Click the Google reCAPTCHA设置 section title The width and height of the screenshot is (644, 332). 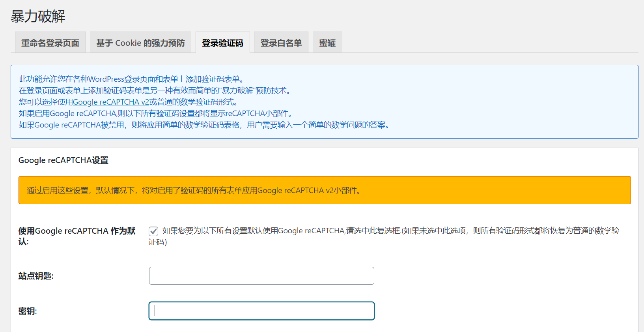63,160
